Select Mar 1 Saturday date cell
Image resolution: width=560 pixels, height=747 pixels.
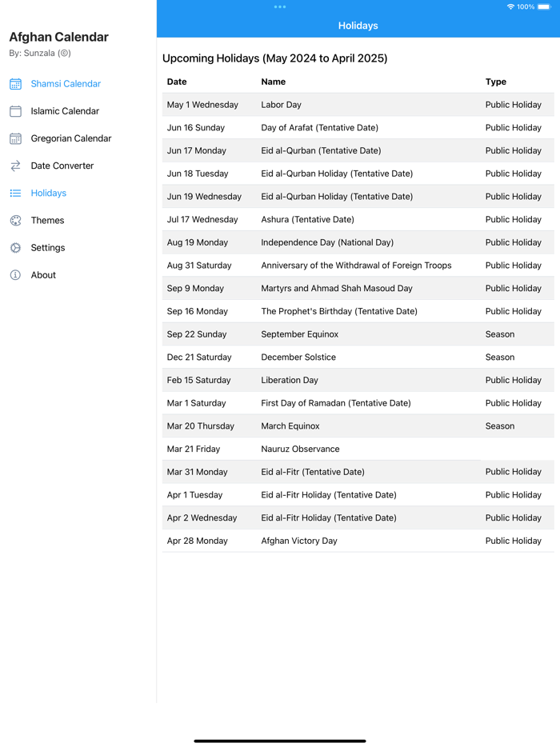click(x=196, y=403)
